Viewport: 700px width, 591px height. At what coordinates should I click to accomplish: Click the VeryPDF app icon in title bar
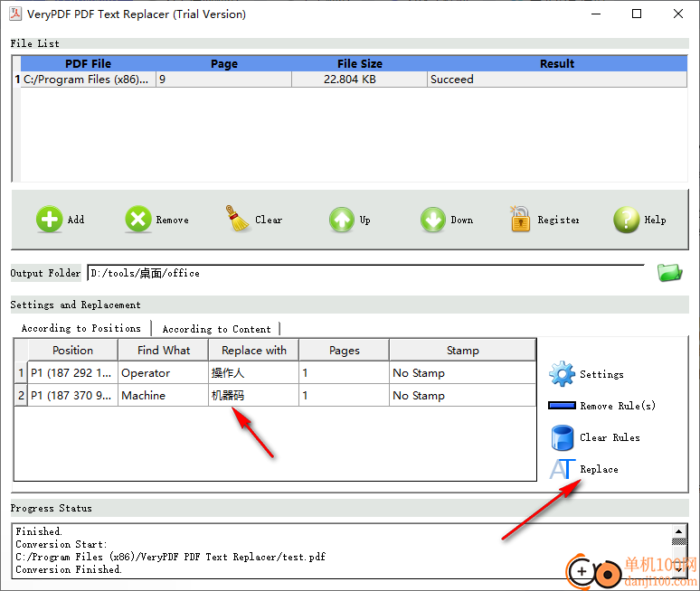[x=15, y=14]
